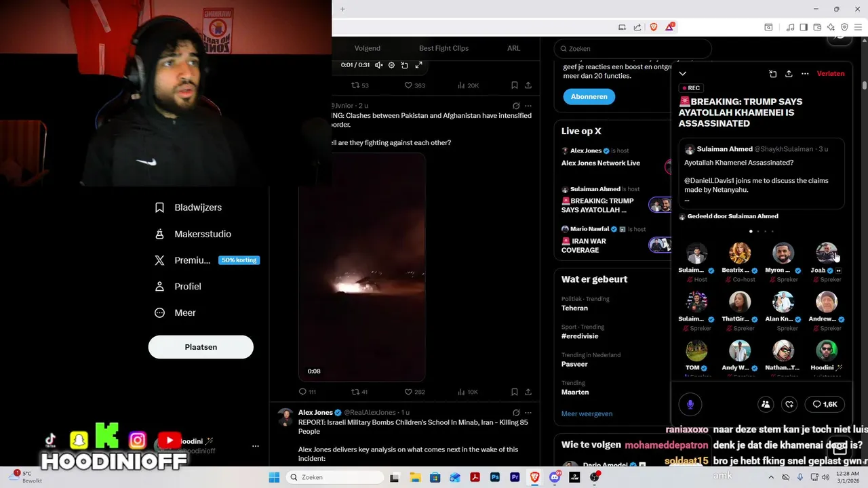Open video settings gear on the 0:31 video
Image resolution: width=868 pixels, height=488 pixels.
coord(391,65)
